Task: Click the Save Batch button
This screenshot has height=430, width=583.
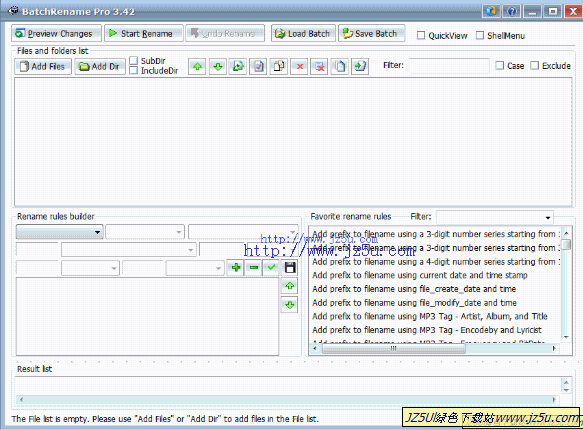Action: click(371, 33)
